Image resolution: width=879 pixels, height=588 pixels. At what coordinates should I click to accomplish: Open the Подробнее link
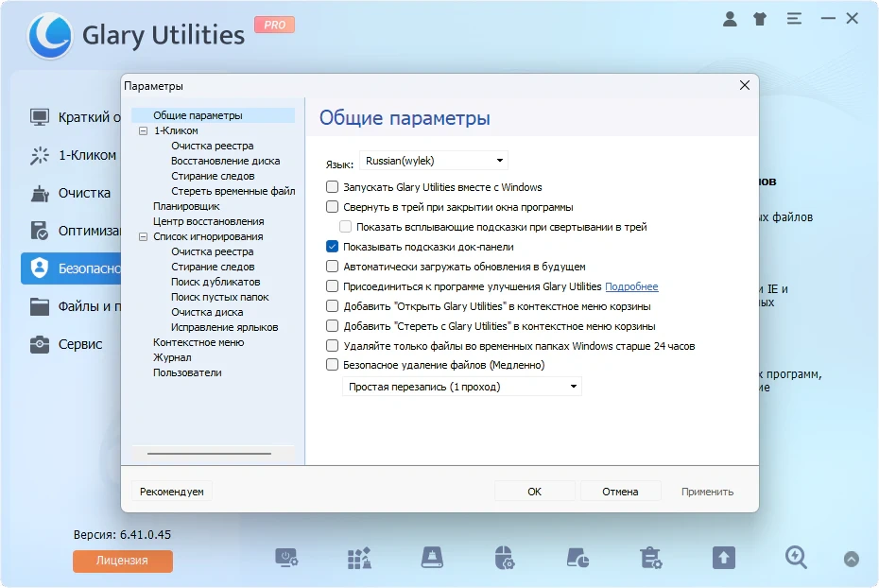click(631, 286)
